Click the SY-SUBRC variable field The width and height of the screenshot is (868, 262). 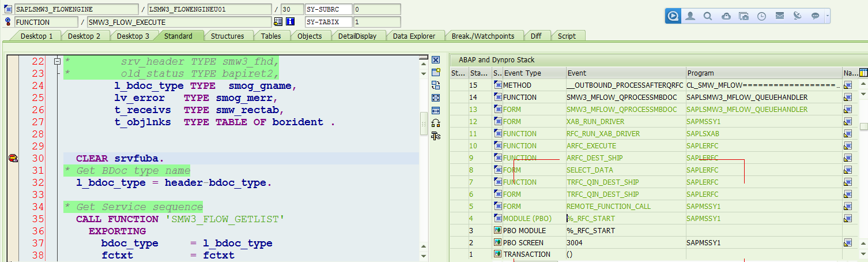coord(329,9)
